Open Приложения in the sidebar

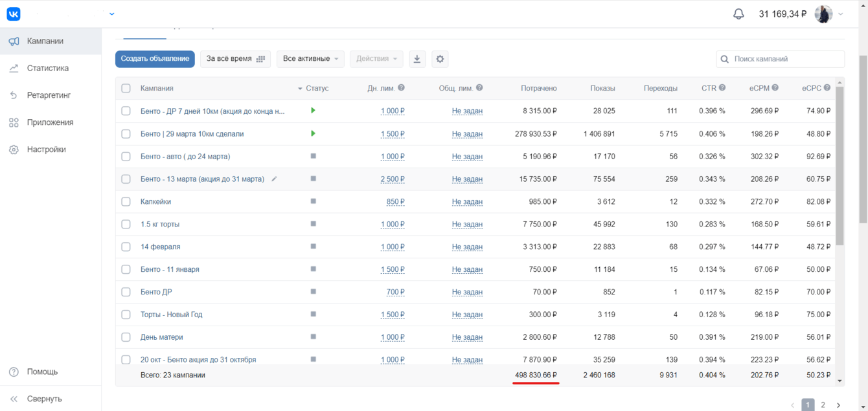pos(51,122)
